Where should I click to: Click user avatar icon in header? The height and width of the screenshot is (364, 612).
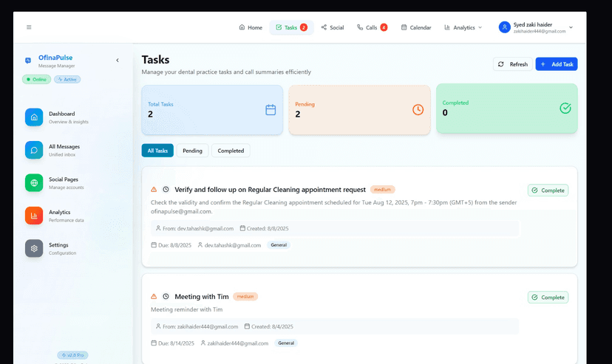point(505,27)
